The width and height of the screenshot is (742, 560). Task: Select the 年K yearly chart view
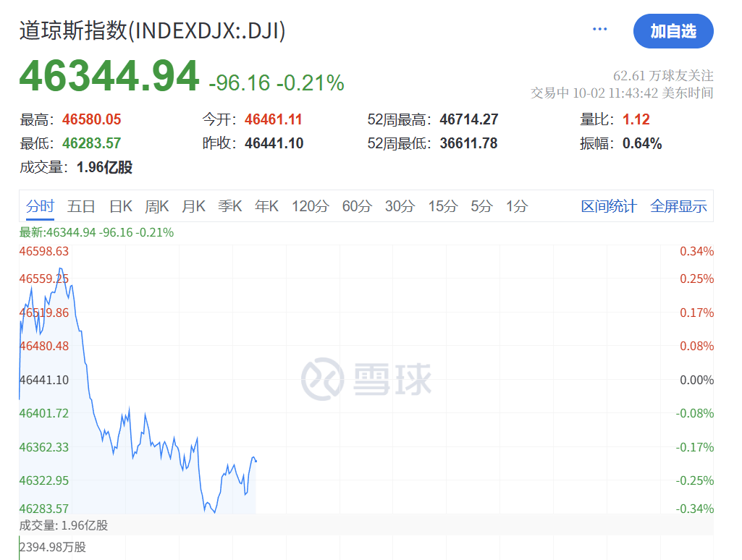(266, 206)
